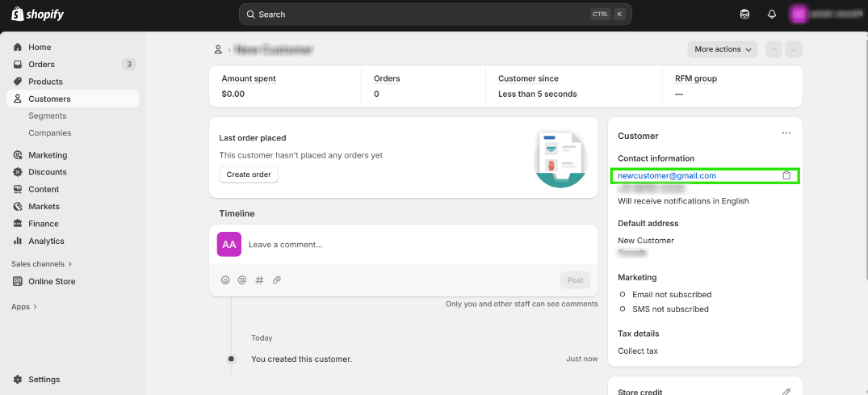Click the Create order button
Viewport: 868px width, 395px height.
tap(249, 174)
